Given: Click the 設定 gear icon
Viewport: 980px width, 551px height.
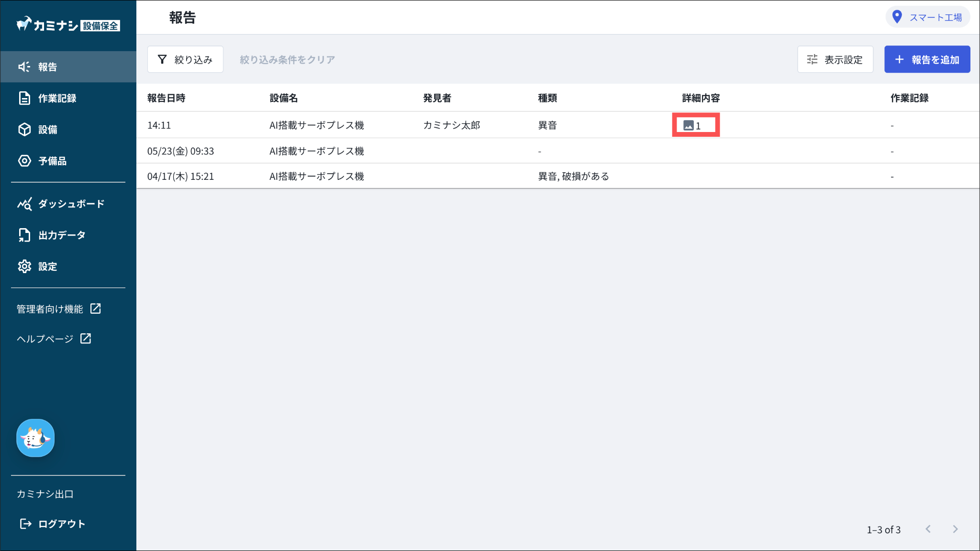Looking at the screenshot, I should (x=24, y=266).
